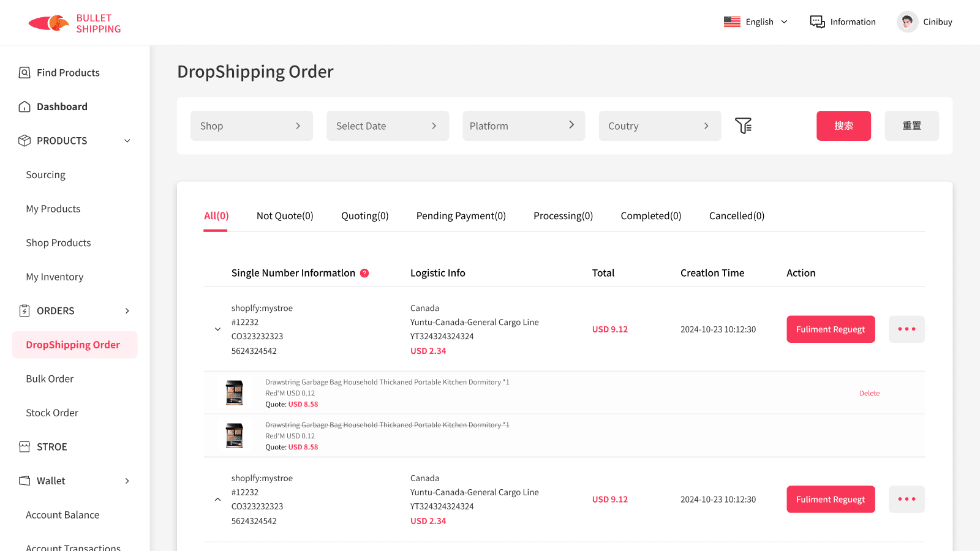The width and height of the screenshot is (980, 551).
Task: Click the Dashboard home icon
Action: 24,107
